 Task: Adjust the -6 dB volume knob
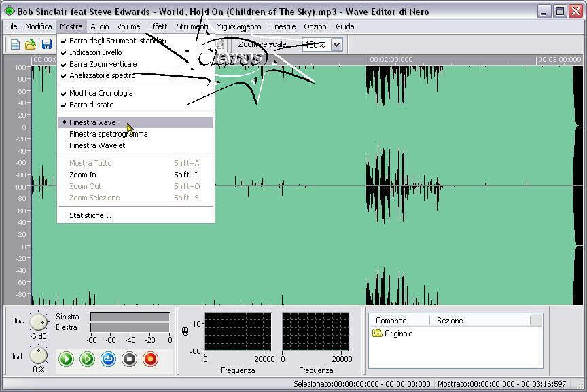tap(38, 321)
